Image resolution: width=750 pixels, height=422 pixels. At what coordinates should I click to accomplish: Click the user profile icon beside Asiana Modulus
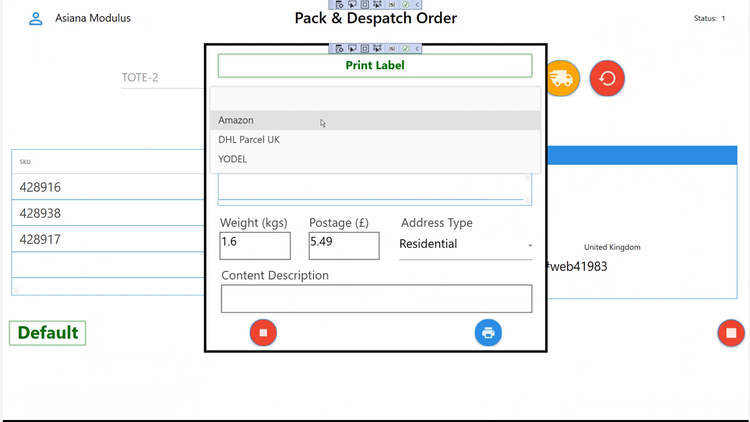click(36, 18)
